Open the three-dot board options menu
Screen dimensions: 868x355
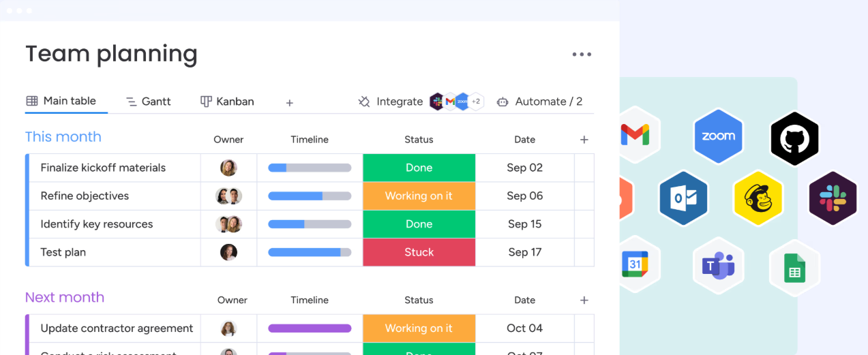582,55
